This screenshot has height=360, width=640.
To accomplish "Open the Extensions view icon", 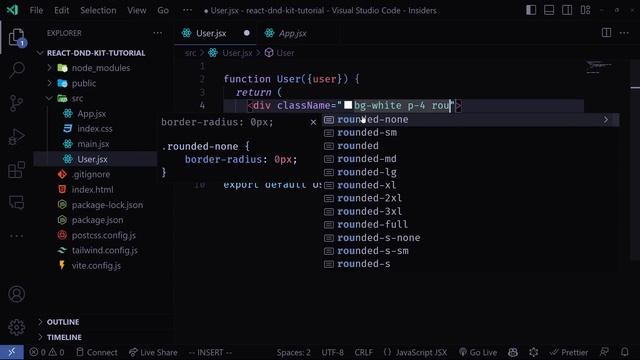I will coord(16,170).
